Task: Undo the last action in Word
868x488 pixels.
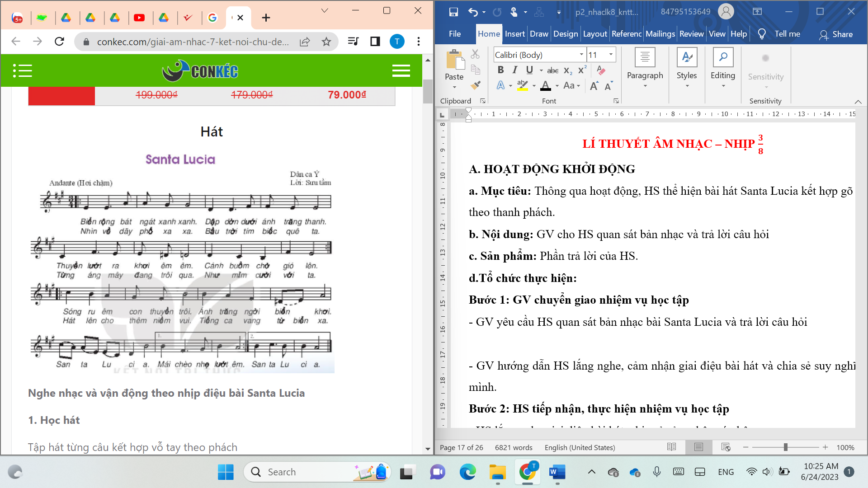Action: tap(473, 12)
